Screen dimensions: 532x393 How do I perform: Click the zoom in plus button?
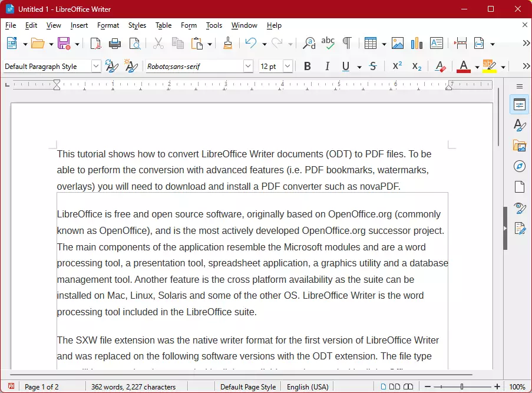tap(497, 387)
